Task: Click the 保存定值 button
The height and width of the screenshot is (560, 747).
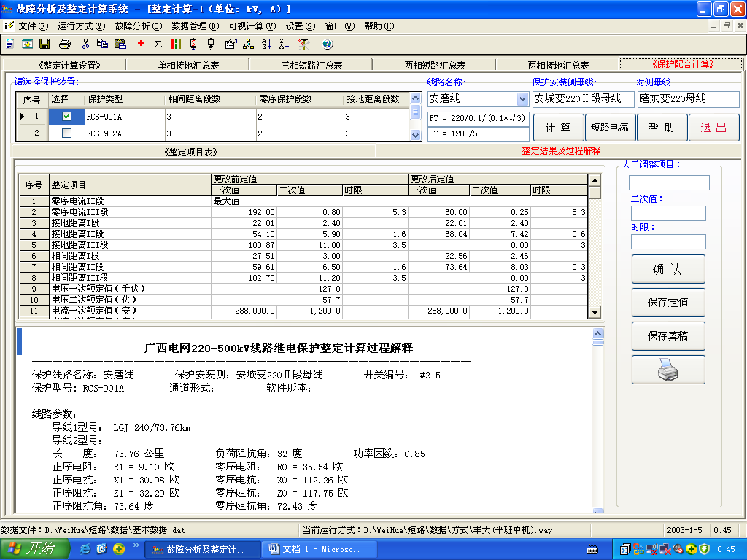Action: [x=668, y=303]
